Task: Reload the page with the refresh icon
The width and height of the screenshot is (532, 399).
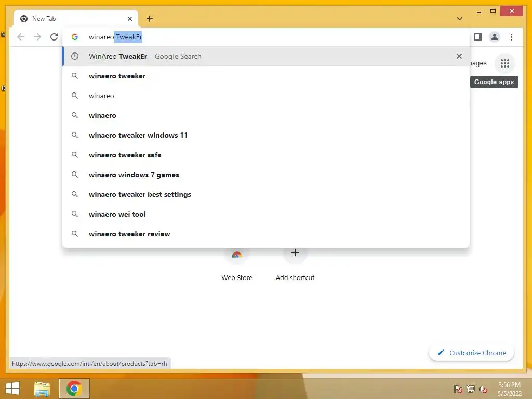Action: coord(54,37)
